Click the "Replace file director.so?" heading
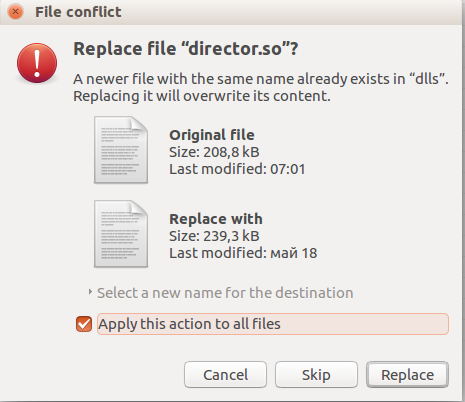The height and width of the screenshot is (402, 465). click(x=186, y=49)
